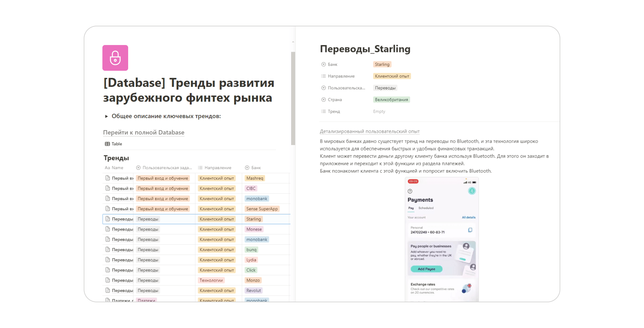Open 'Перейти к полной Database' link
This screenshot has width=644, height=328.
(144, 132)
